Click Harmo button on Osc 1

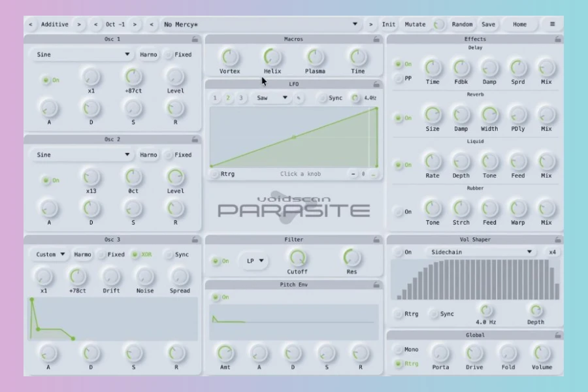pos(148,55)
